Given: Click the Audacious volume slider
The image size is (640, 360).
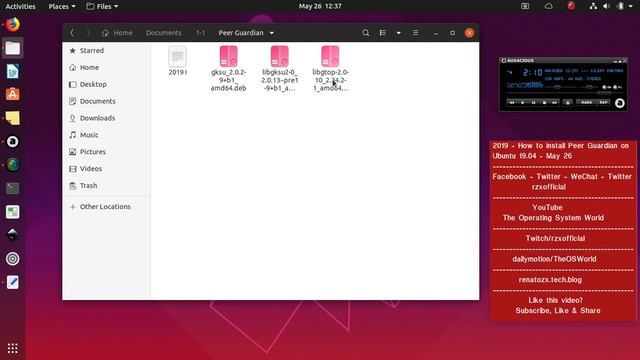Looking at the screenshot, I should tap(561, 87).
